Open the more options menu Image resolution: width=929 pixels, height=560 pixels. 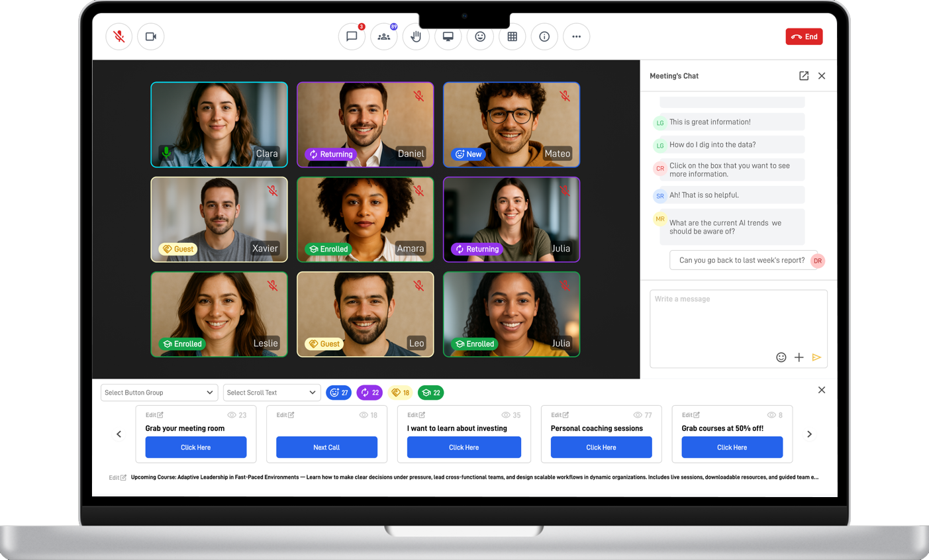[x=576, y=36]
